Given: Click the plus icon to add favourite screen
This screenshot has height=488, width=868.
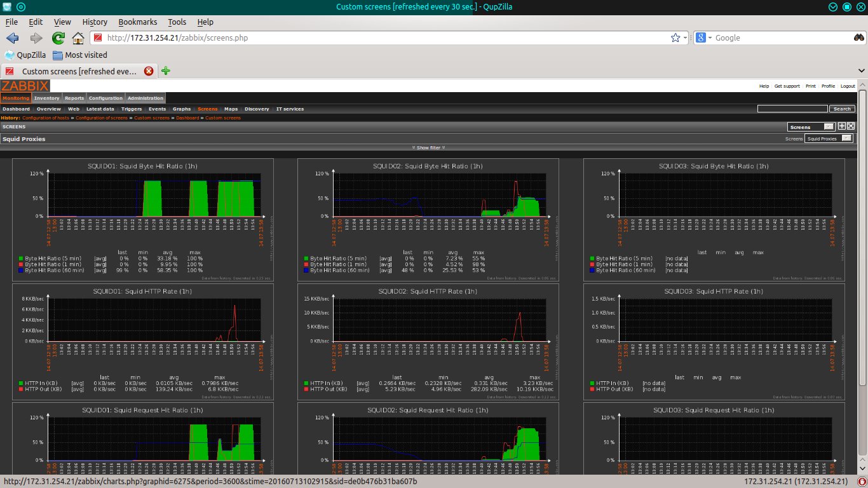Looking at the screenshot, I should tap(842, 126).
